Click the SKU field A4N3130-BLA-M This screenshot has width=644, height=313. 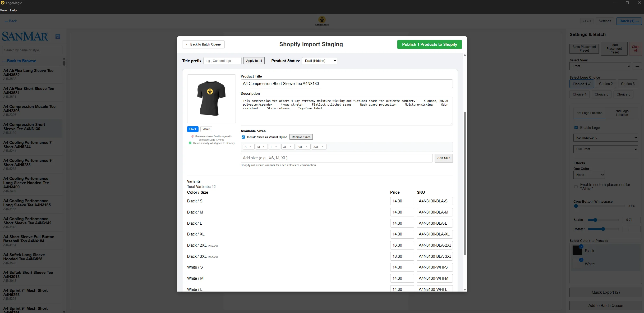(435, 212)
